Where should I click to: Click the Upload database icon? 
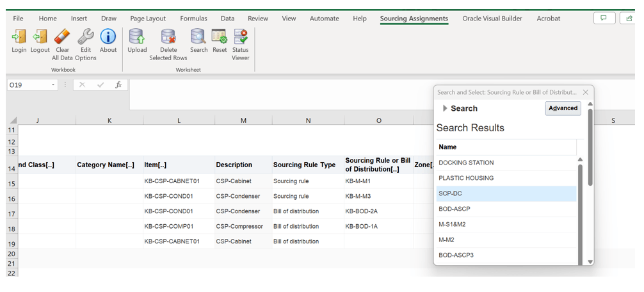(137, 36)
